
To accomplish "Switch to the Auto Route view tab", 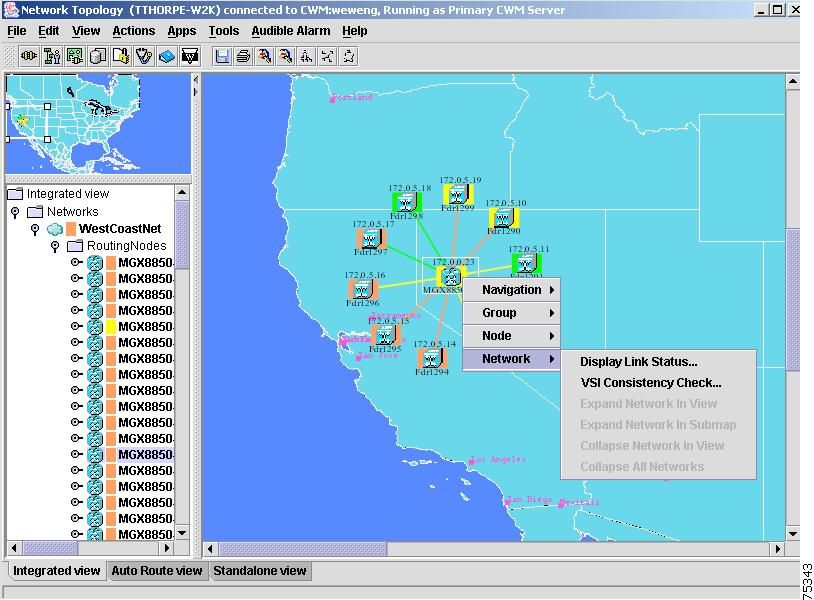I will pyautogui.click(x=156, y=570).
